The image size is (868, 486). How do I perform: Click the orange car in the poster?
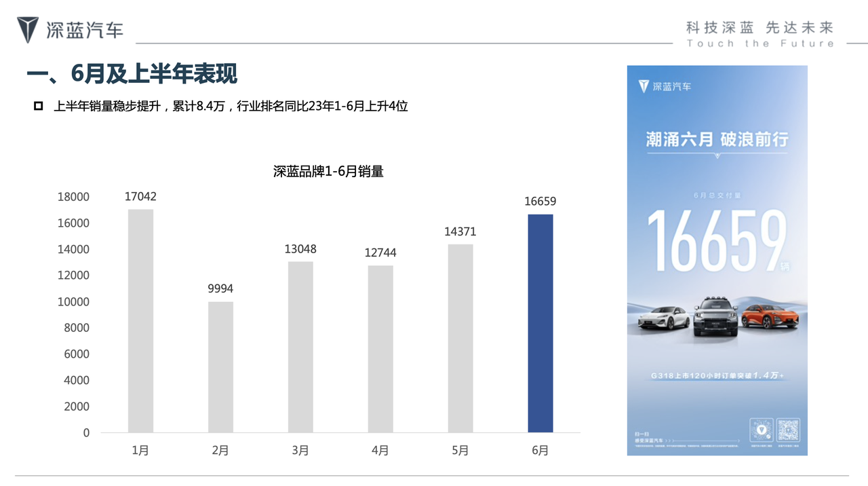click(x=770, y=315)
